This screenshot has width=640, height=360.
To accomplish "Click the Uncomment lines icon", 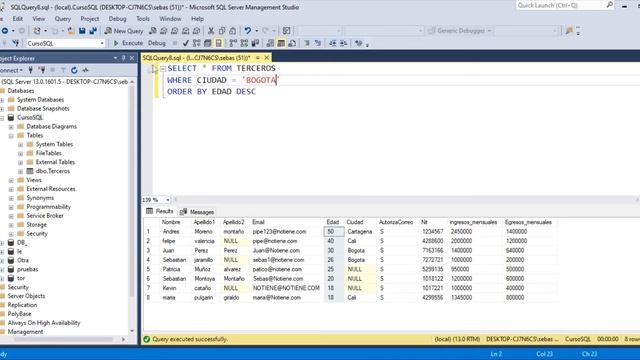I will click(x=318, y=43).
